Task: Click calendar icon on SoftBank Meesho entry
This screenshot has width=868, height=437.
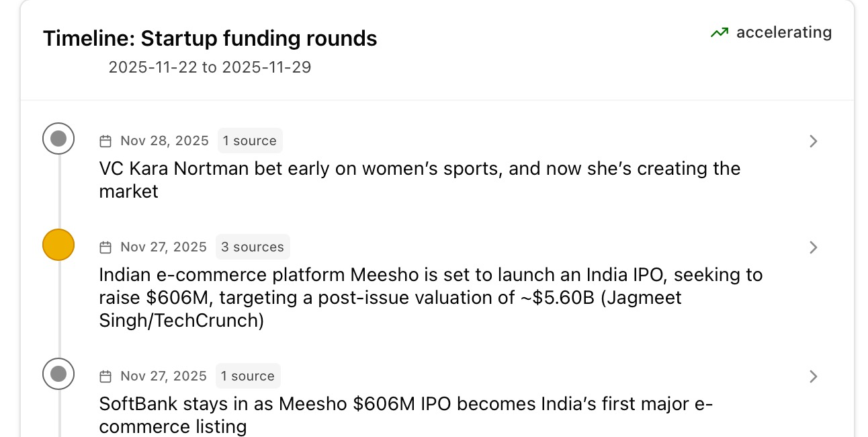Action: [x=105, y=376]
